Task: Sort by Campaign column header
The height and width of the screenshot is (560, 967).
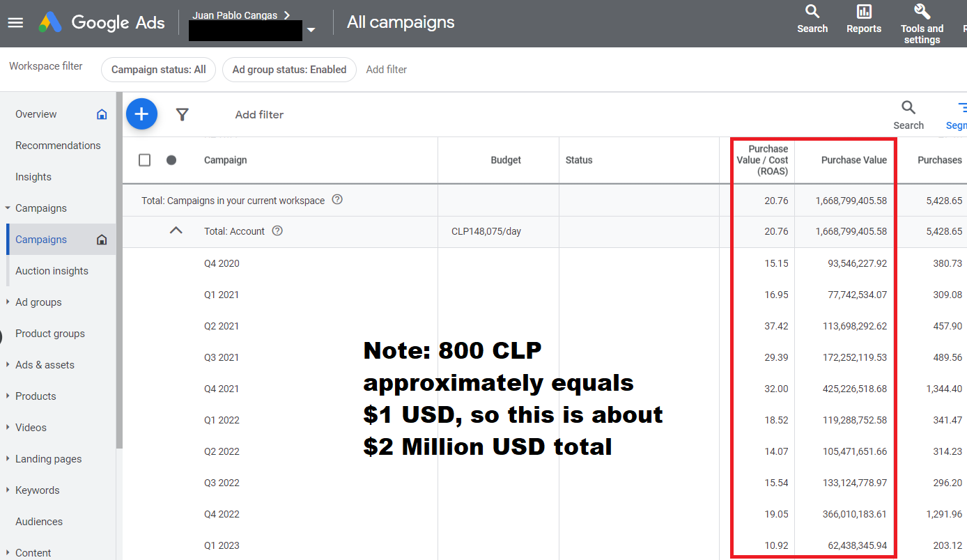Action: pos(226,160)
